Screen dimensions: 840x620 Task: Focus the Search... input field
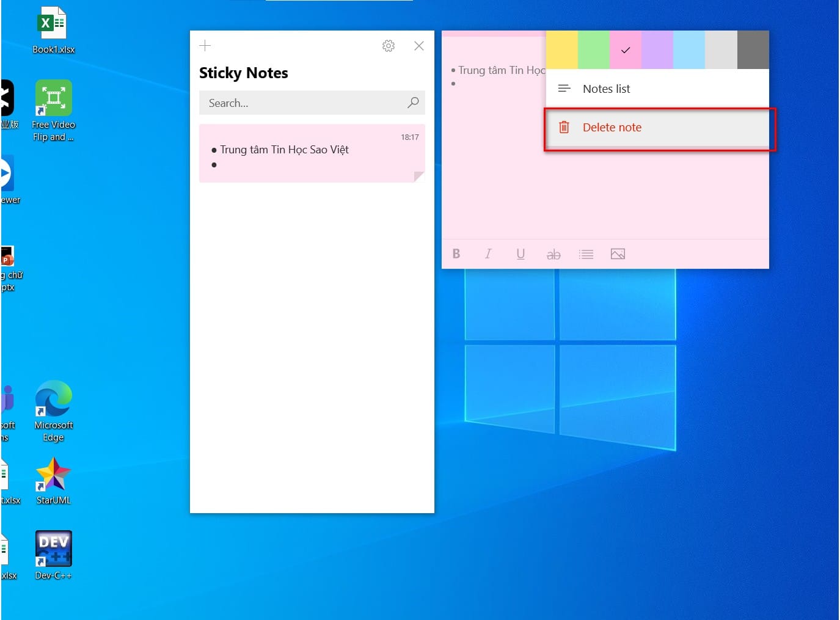click(x=312, y=103)
